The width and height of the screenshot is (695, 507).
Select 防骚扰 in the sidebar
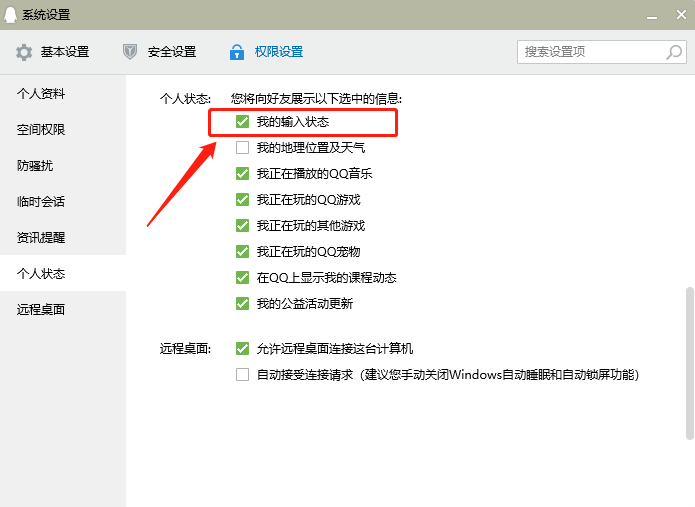click(x=63, y=165)
